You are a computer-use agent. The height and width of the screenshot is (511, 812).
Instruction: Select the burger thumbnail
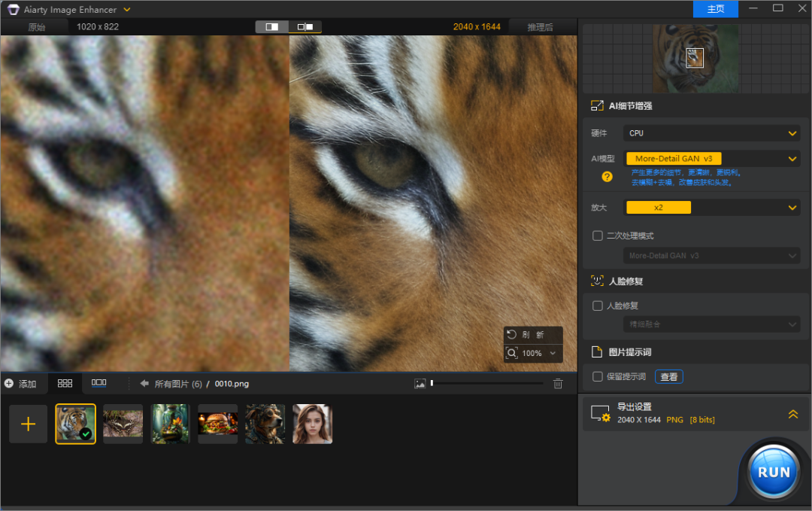point(217,424)
